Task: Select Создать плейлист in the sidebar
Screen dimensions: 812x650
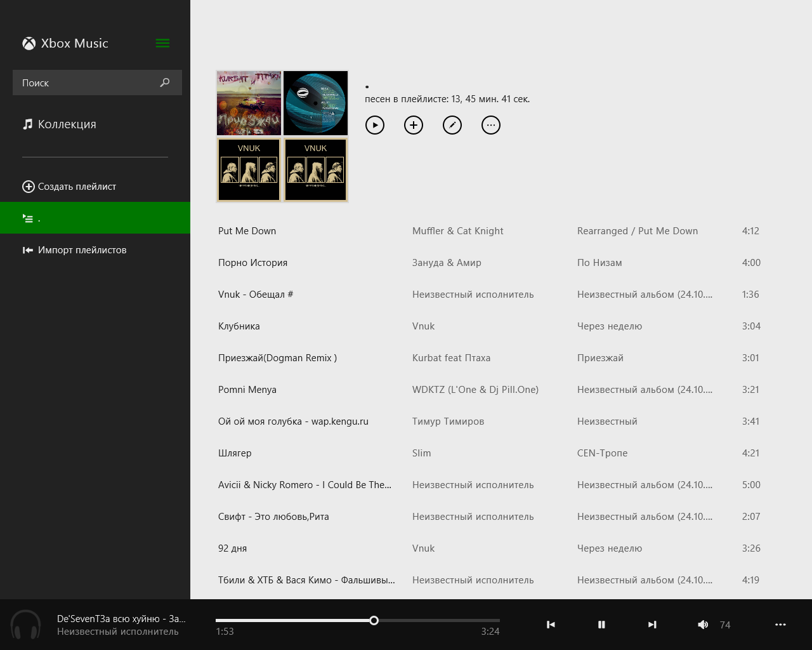Action: coord(70,187)
